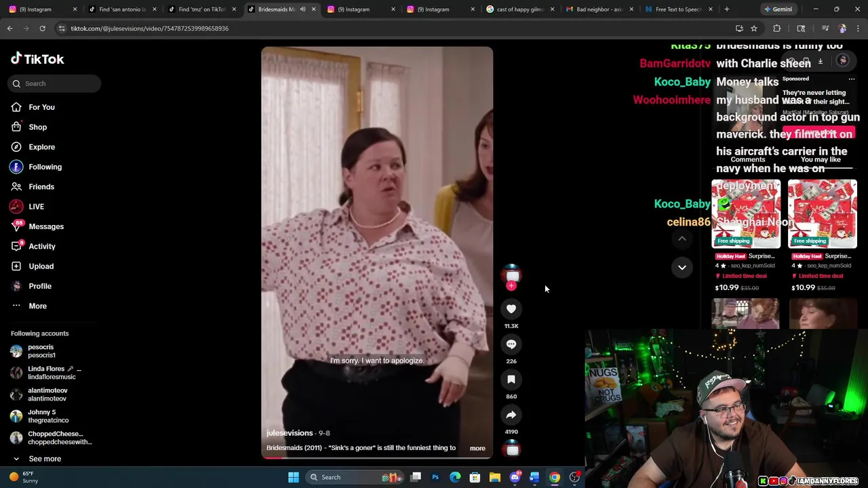Seek on the video progress bar

click(377, 457)
